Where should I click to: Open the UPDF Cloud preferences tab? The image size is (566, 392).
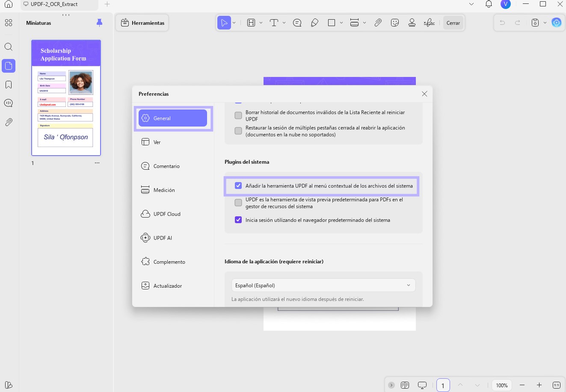click(x=173, y=214)
